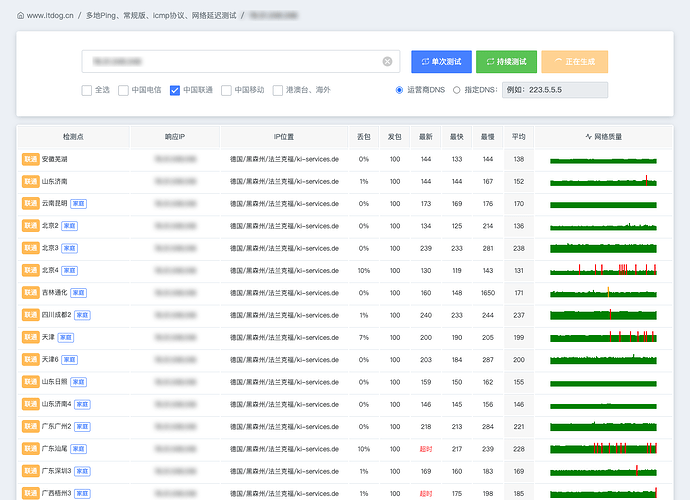Sort by the 平均 column header
This screenshot has height=500, width=690.
pos(519,137)
